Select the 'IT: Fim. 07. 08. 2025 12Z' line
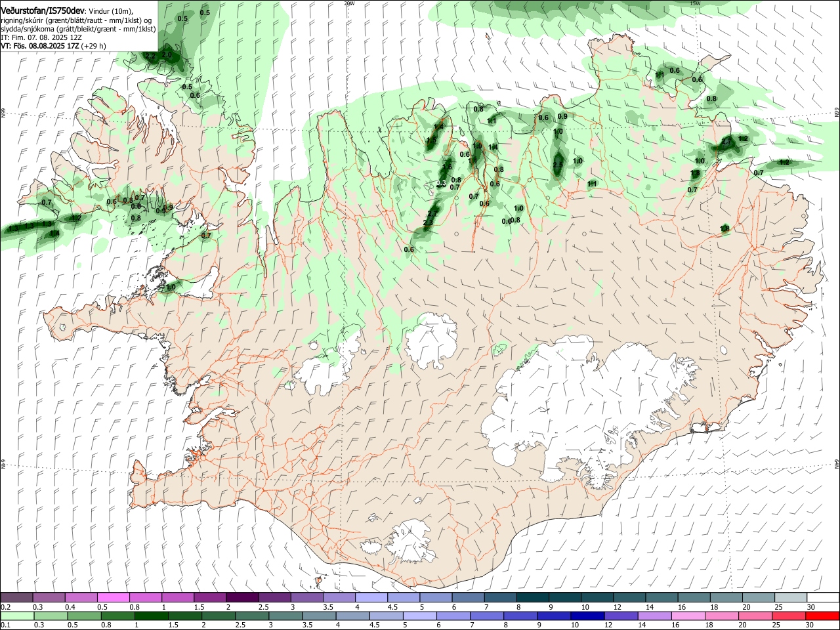840x630 pixels. tap(41, 37)
